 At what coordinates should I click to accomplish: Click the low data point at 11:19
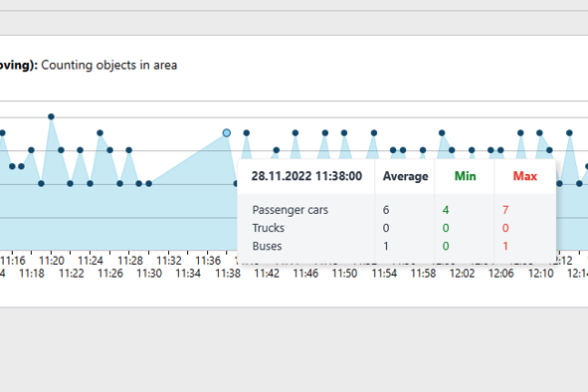tap(41, 183)
